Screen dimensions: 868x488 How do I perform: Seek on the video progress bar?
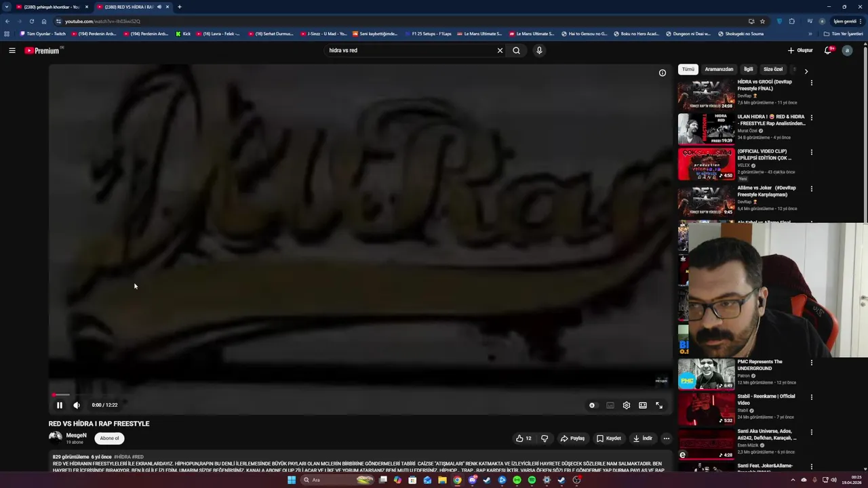360,394
